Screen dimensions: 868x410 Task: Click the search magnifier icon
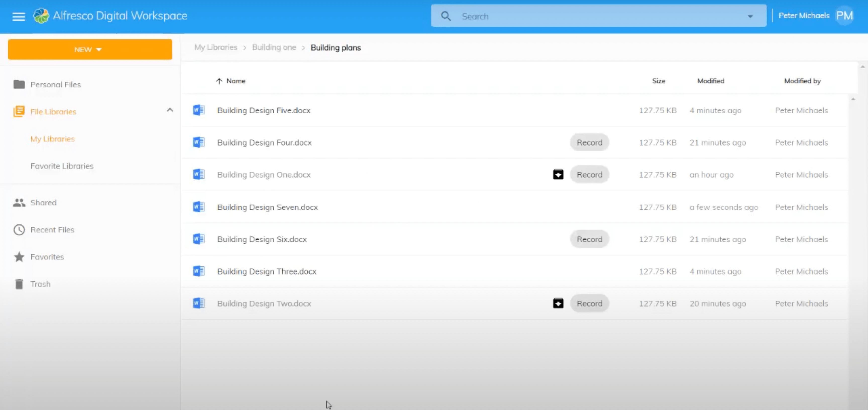click(446, 16)
